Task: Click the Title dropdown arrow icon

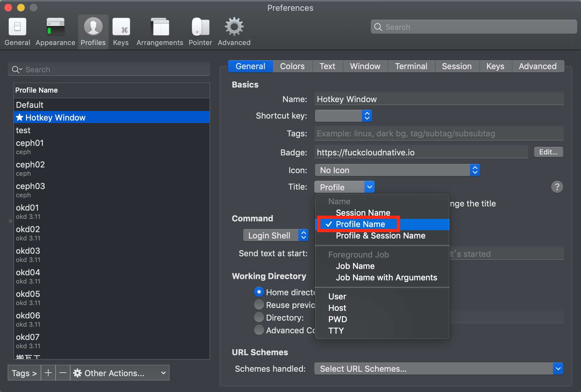Action: pyautogui.click(x=370, y=187)
